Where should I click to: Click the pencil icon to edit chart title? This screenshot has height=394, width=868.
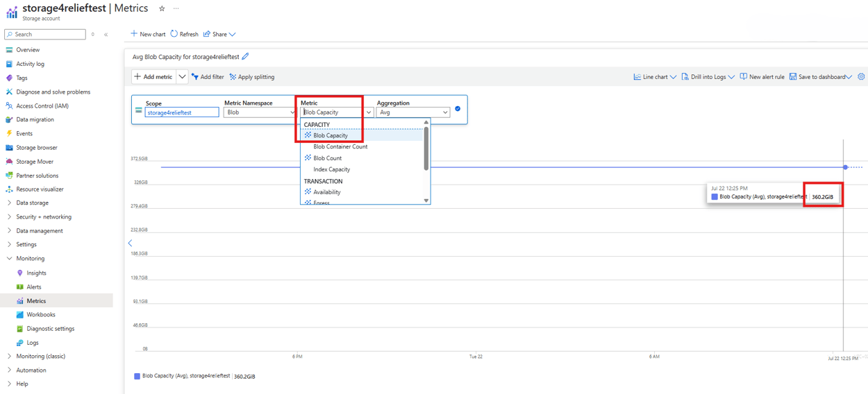(x=245, y=57)
